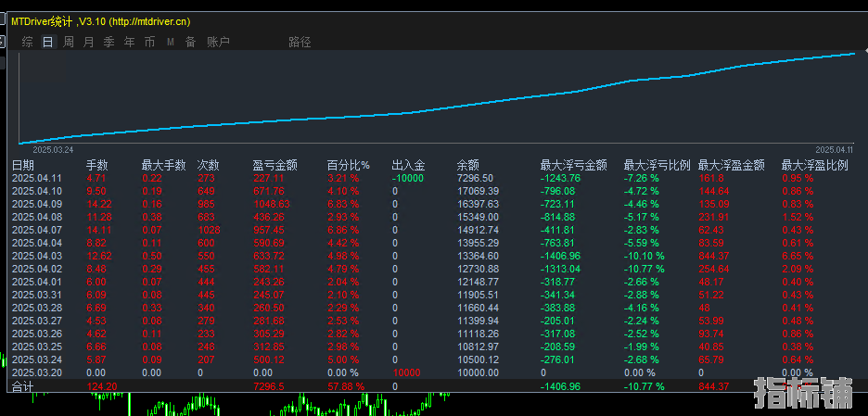Click the 10000.00 initial balance value
Viewport: 868px width, 416px height.
[x=478, y=372]
